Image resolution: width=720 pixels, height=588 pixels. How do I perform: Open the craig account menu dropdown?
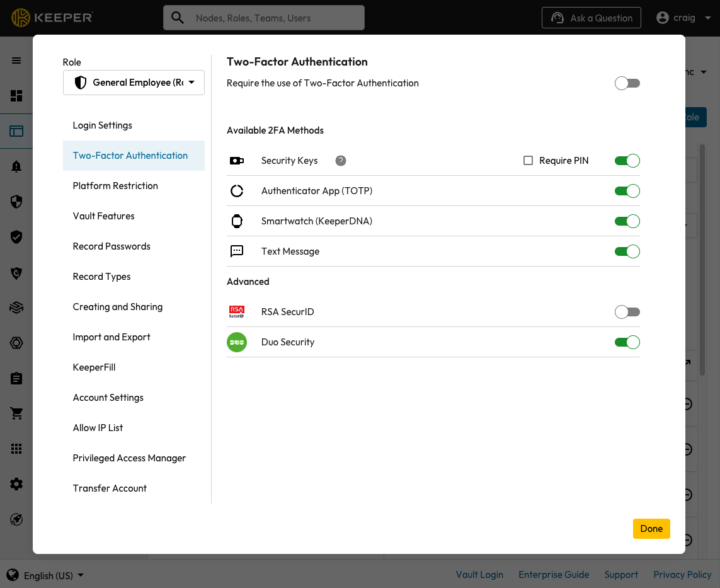coord(683,18)
